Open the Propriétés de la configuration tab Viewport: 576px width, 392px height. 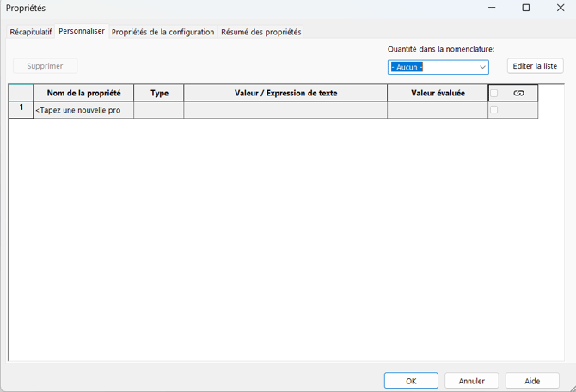(162, 32)
